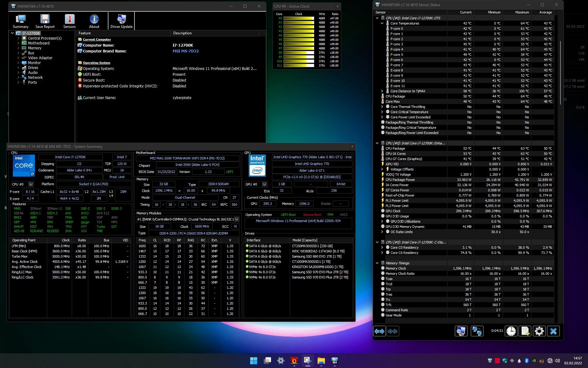Open Windows Start menu on taskbar
The height and width of the screenshot is (368, 588).
pyautogui.click(x=254, y=361)
